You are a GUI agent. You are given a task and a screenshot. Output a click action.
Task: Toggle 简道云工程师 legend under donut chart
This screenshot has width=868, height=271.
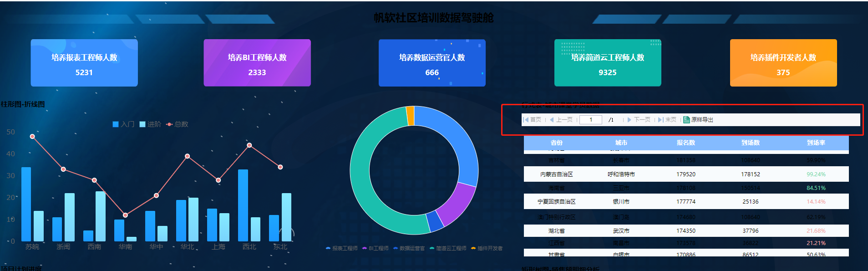[x=448, y=248]
